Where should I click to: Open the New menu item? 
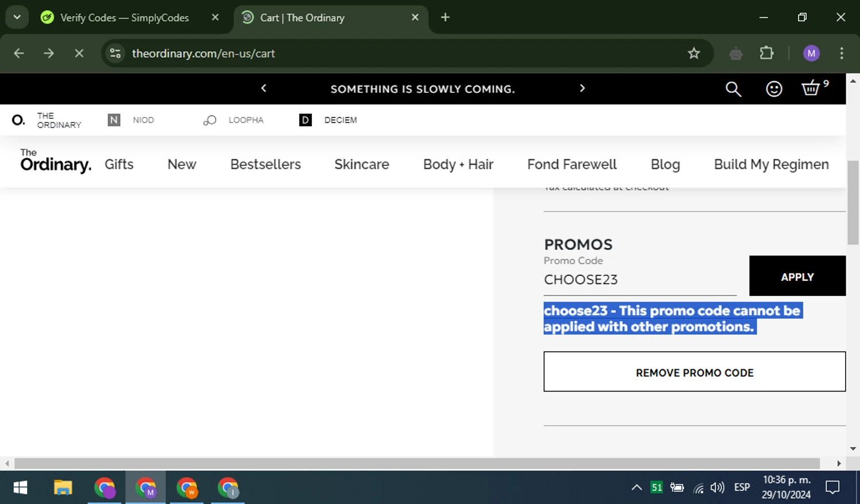(x=182, y=165)
